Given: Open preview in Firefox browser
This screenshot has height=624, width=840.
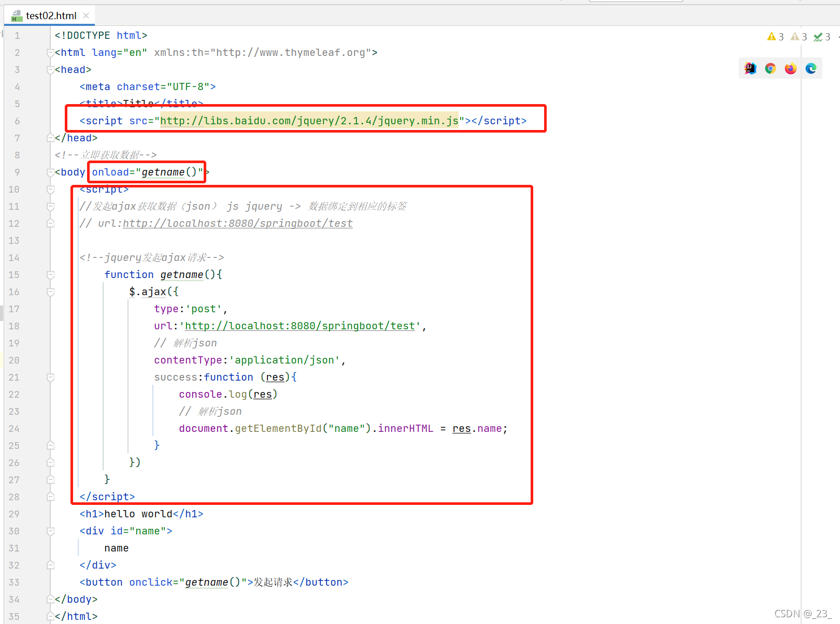Looking at the screenshot, I should (791, 68).
